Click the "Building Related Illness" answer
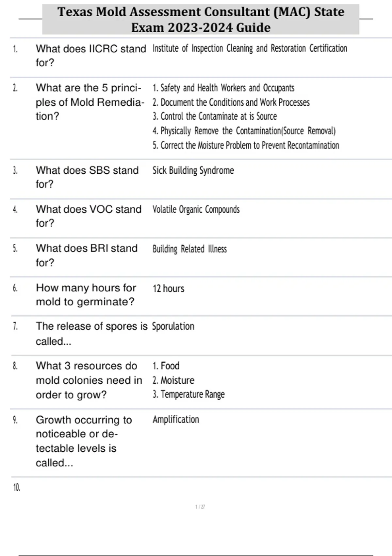The width and height of the screenshot is (392, 556). click(x=189, y=249)
